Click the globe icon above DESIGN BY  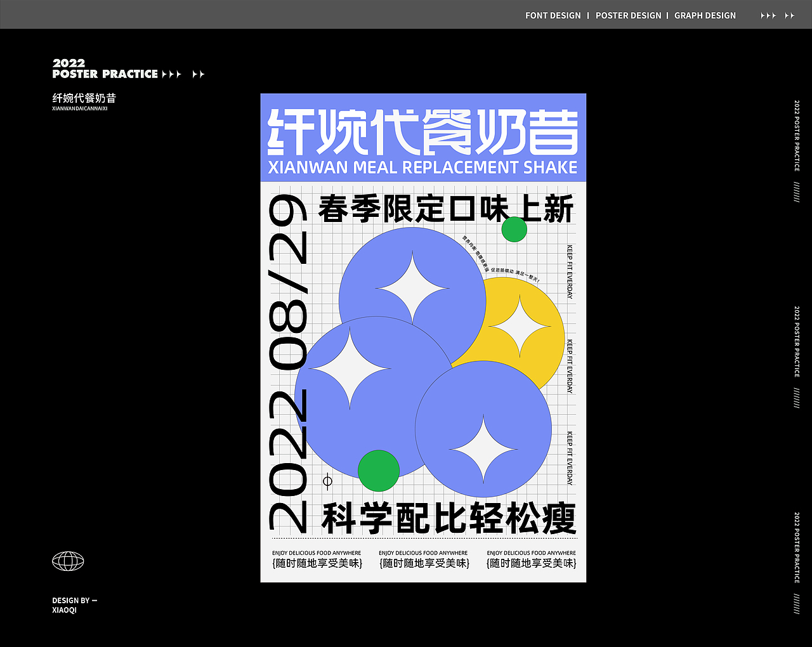[68, 561]
